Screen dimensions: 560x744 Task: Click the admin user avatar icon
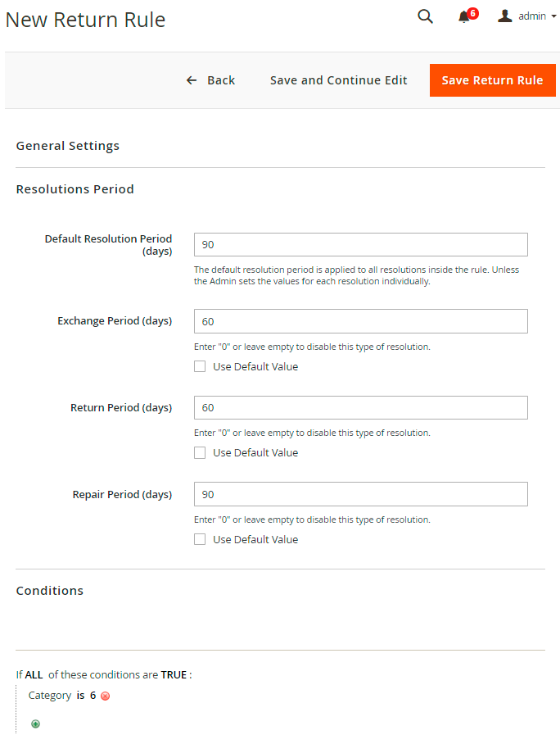pyautogui.click(x=505, y=16)
